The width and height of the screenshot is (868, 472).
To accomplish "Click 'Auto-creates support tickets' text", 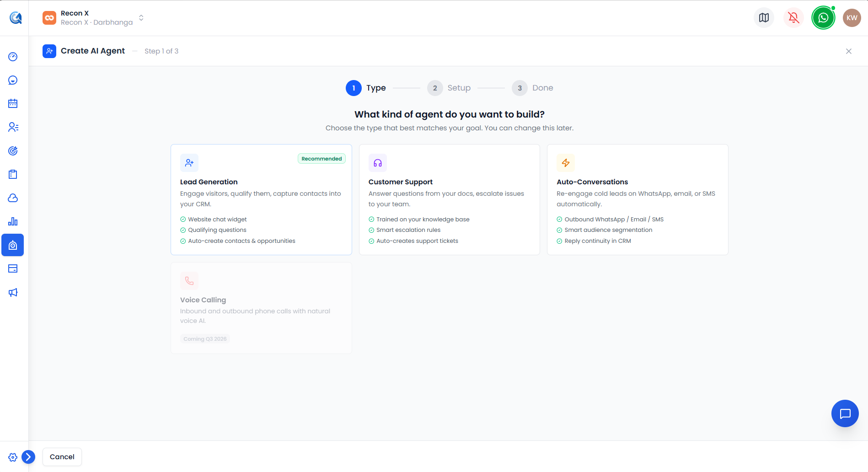I will 417,241.
